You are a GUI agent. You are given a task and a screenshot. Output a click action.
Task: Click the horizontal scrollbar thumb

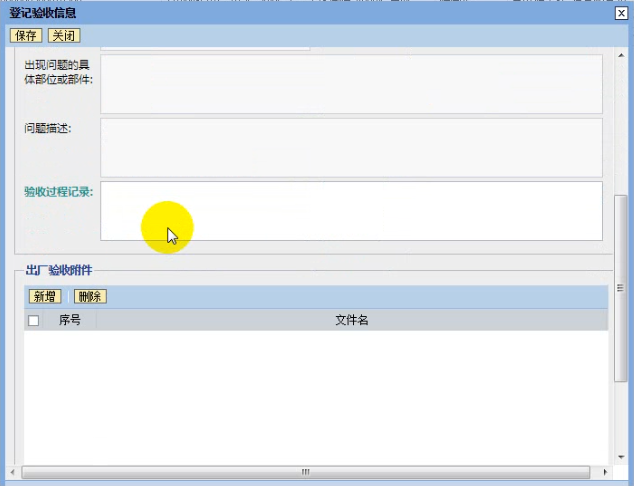305,471
